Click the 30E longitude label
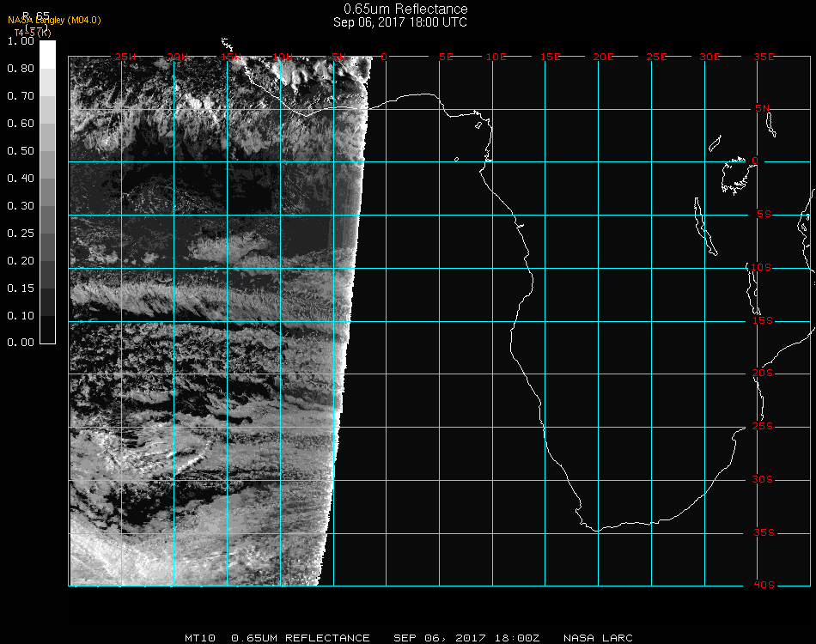This screenshot has width=816, height=644. tap(709, 57)
